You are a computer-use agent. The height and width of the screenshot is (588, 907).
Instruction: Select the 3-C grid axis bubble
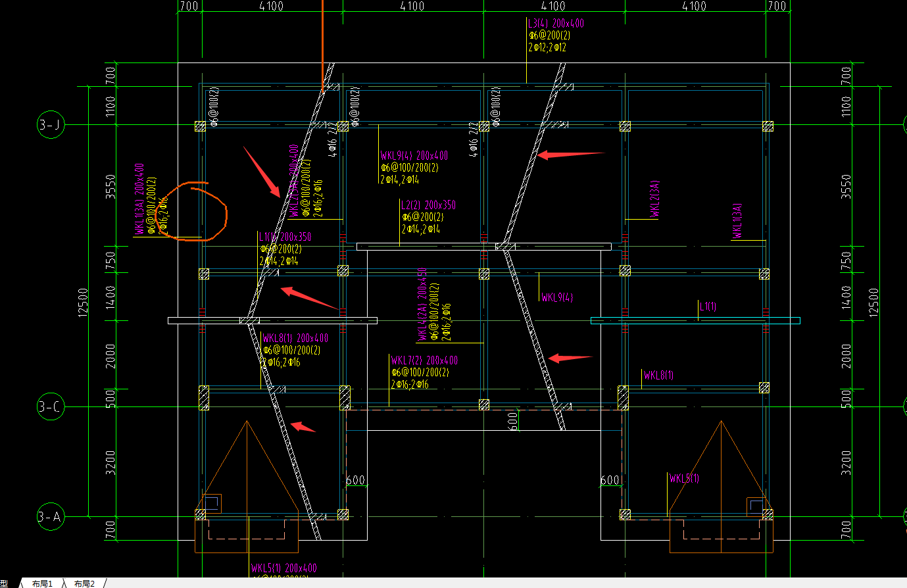50,407
